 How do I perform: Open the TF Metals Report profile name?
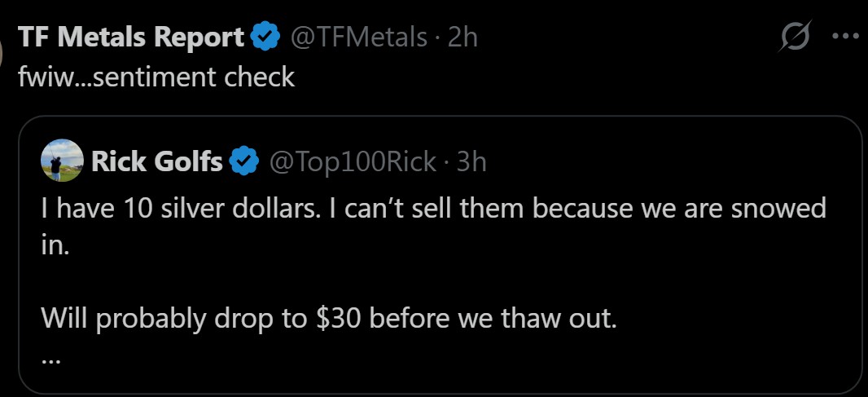point(131,37)
